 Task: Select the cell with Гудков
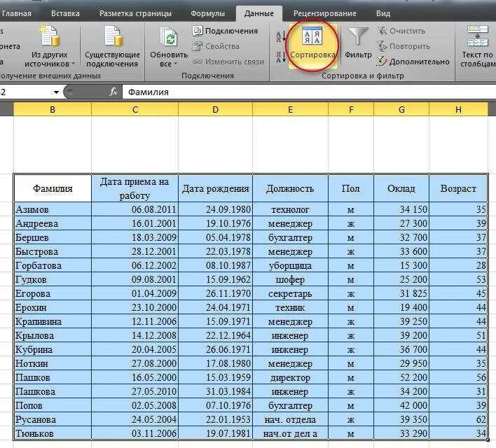pos(53,279)
